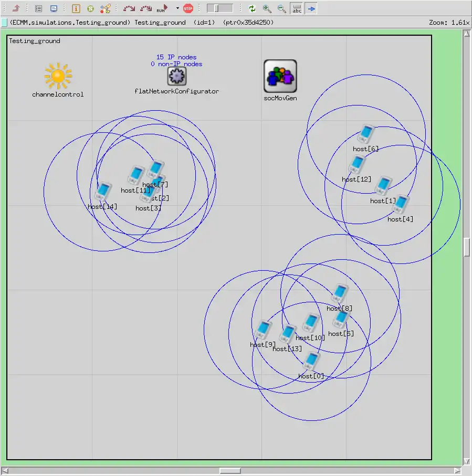Click the monitor display icon in toolbar
This screenshot has width=472, height=476.
pos(54,8)
